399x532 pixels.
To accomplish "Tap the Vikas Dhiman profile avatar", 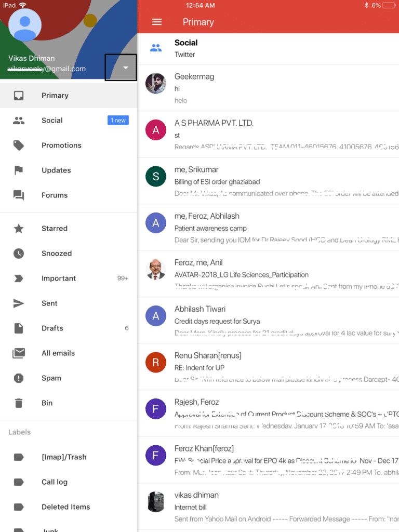I will 25,25.
